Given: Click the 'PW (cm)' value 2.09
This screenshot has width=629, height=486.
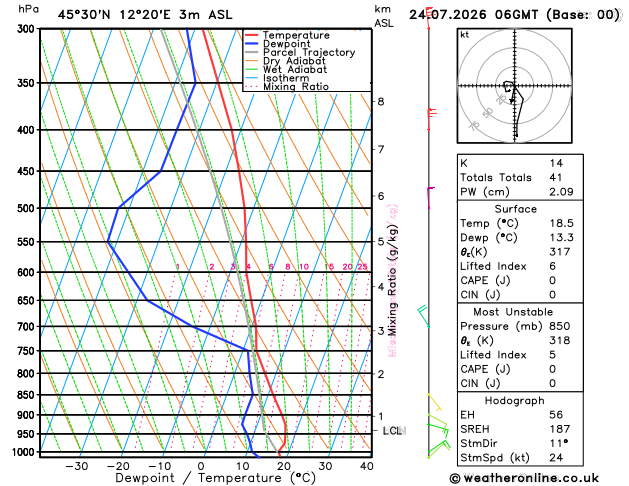Looking at the screenshot, I should click(561, 192).
